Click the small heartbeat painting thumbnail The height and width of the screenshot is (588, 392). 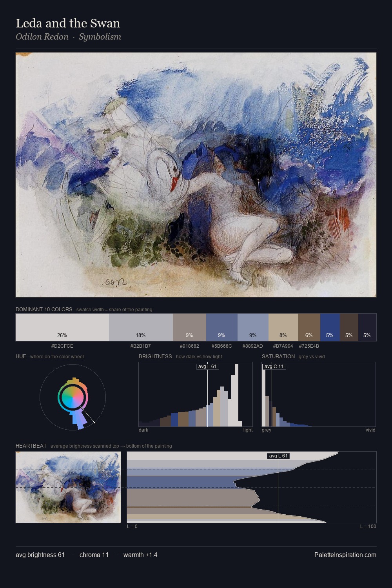[x=68, y=487]
